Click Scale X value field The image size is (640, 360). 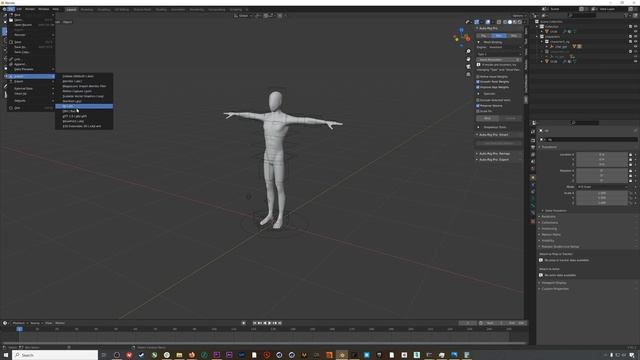tap(602, 193)
